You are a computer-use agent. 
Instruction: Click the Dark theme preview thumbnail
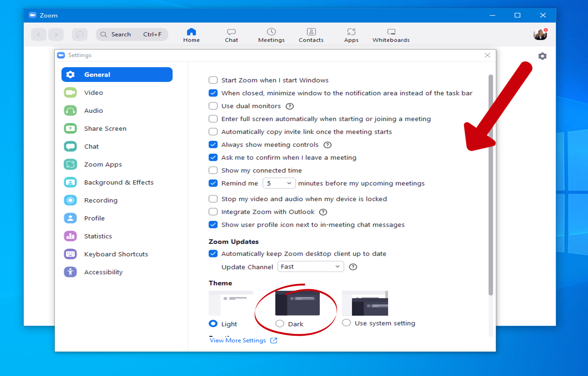[297, 303]
